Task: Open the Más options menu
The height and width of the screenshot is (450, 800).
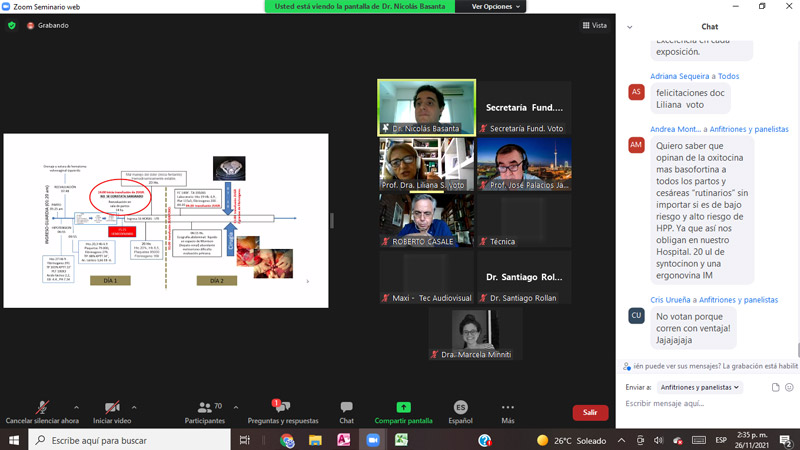Action: pyautogui.click(x=508, y=412)
